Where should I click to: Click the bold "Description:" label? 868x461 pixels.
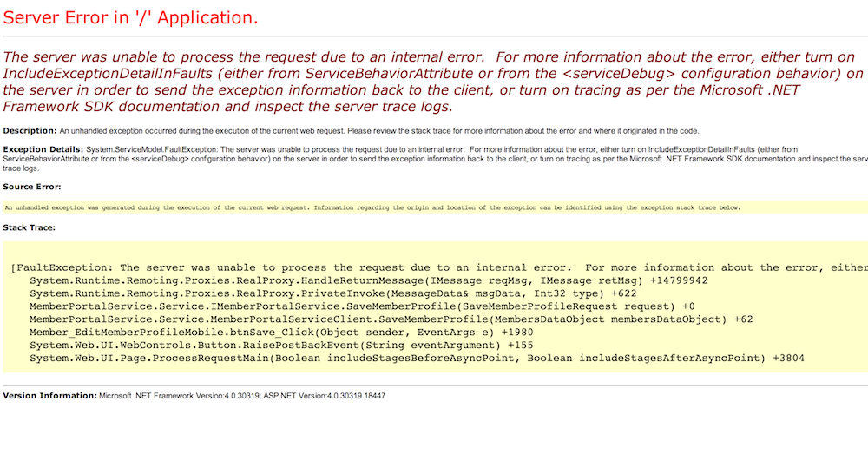[30, 131]
